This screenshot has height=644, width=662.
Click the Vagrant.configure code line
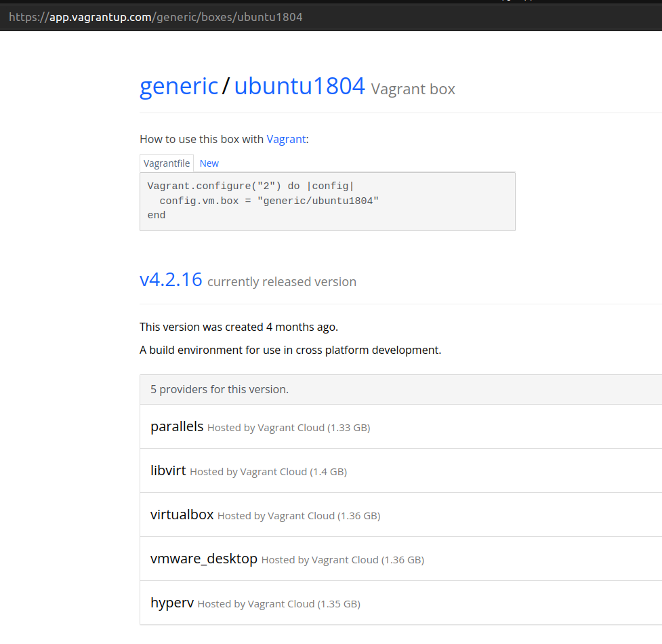pos(251,186)
